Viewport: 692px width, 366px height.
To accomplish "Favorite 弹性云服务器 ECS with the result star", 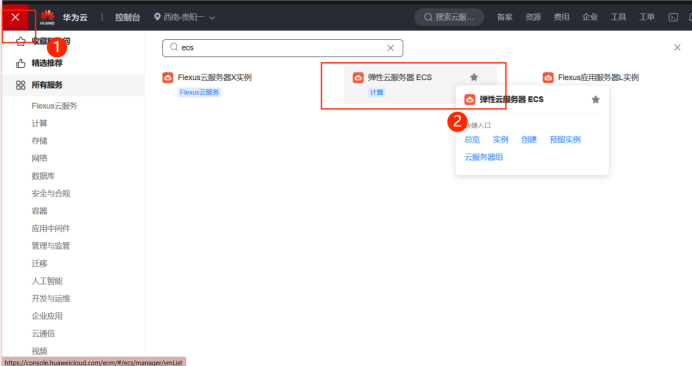I will (474, 77).
